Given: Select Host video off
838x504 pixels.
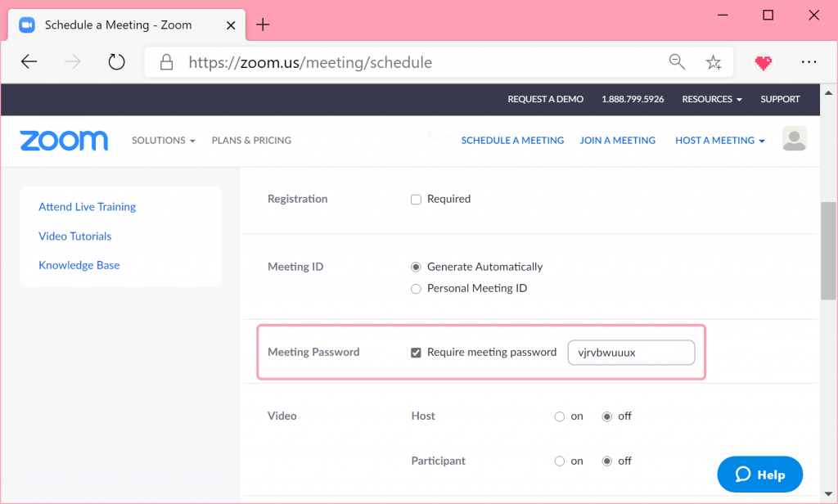Looking at the screenshot, I should 607,416.
